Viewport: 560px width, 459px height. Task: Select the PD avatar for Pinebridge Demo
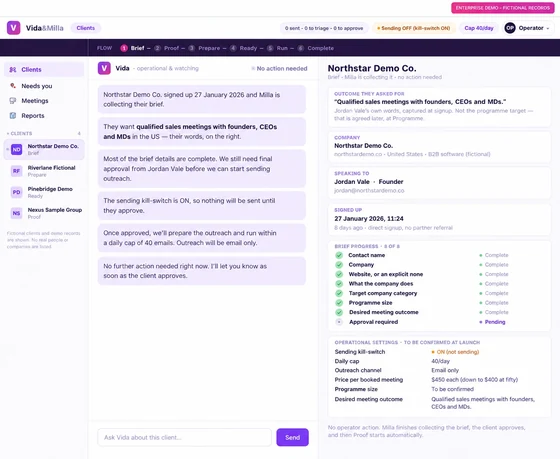click(x=16, y=192)
